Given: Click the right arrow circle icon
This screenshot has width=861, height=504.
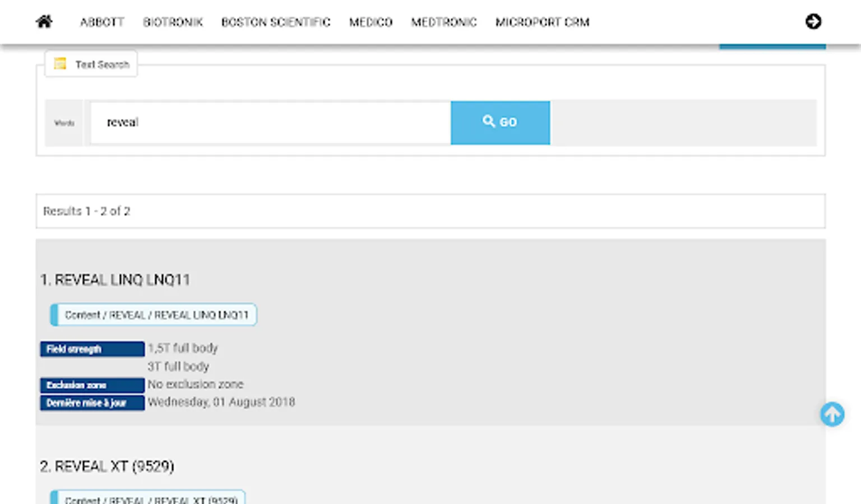Looking at the screenshot, I should (x=813, y=21).
